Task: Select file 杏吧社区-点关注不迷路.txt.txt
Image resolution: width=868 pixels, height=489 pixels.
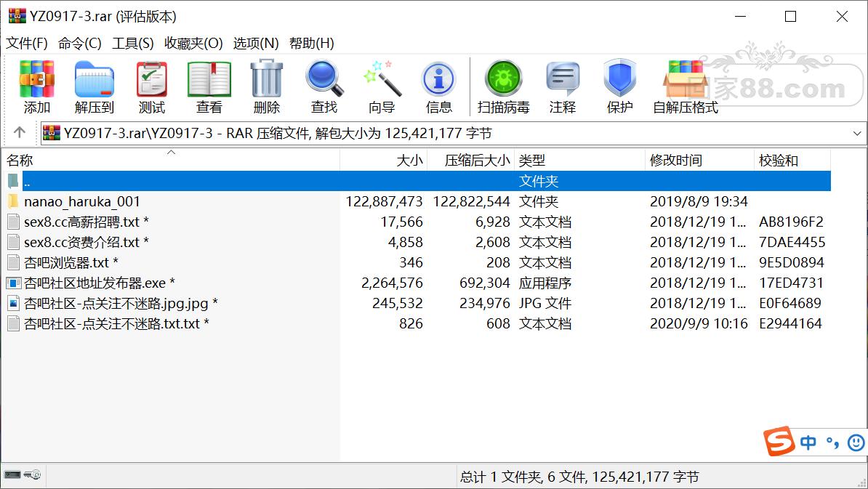Action: tap(116, 323)
